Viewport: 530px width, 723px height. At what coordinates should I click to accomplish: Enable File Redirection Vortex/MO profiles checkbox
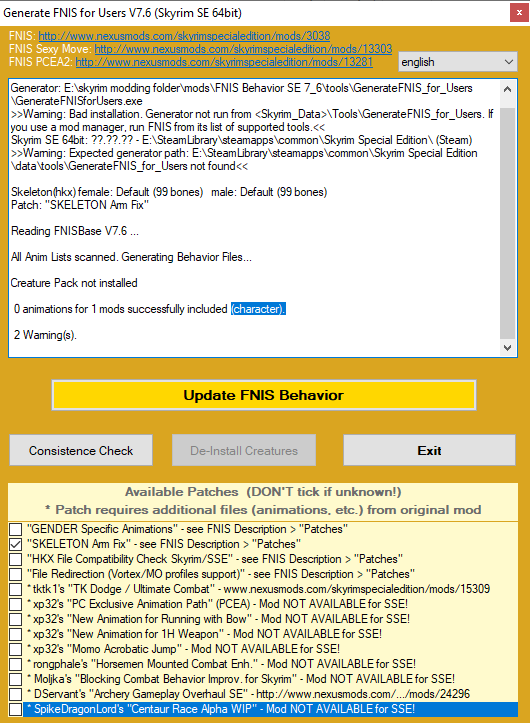point(16,574)
